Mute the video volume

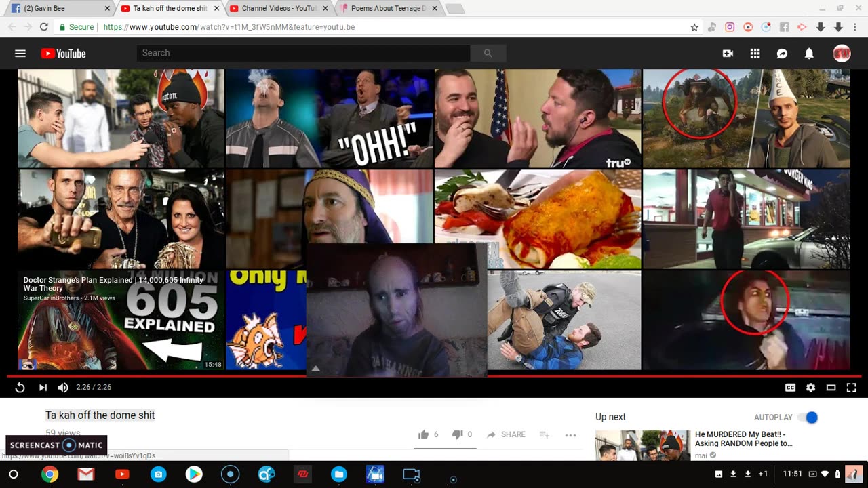point(62,387)
